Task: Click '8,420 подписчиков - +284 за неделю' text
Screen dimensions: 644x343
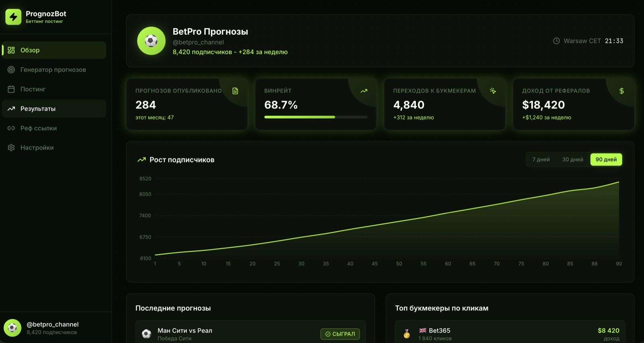Action: point(230,52)
